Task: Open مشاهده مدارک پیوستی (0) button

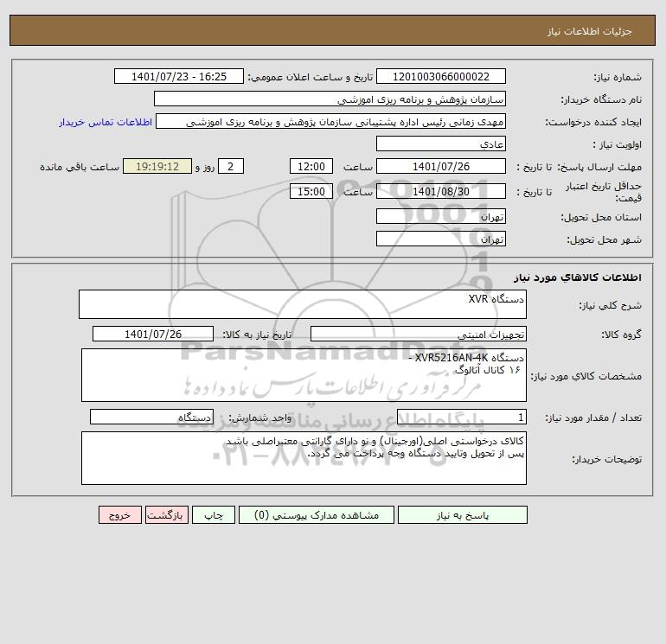Action: pos(317,514)
